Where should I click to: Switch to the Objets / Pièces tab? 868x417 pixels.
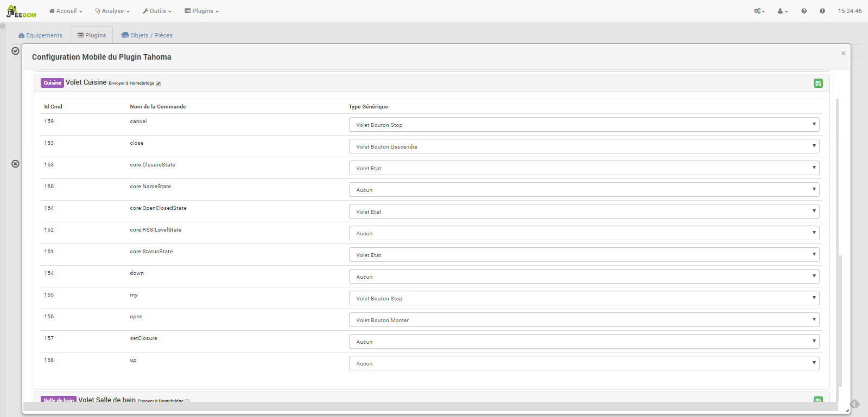(x=147, y=35)
